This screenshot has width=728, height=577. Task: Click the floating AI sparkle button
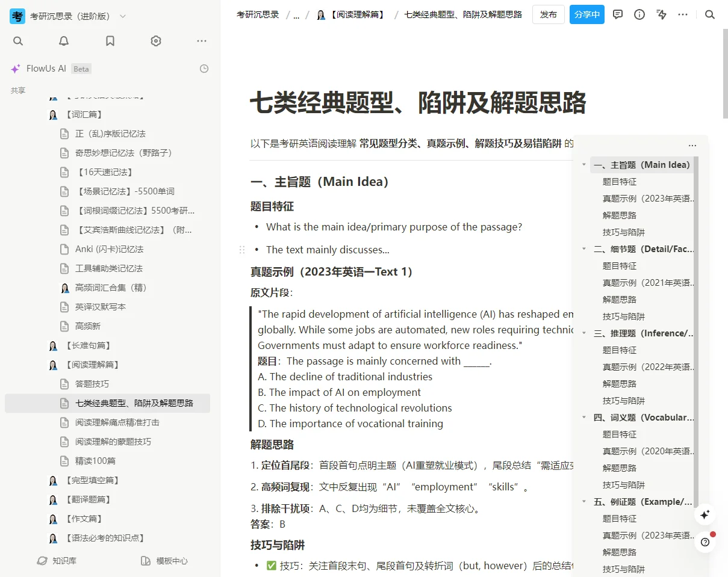[x=705, y=514]
